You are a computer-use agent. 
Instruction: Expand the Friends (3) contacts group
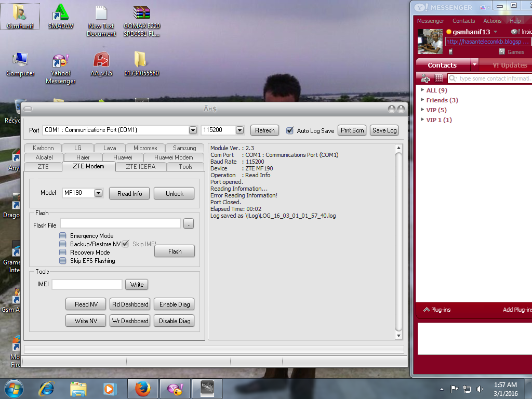(x=422, y=100)
